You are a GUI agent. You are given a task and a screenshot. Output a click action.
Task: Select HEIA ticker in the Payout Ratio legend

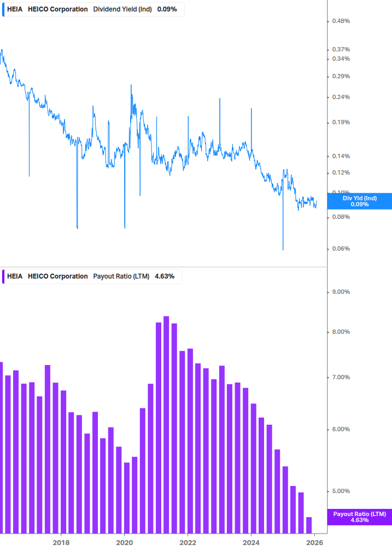coord(15,276)
